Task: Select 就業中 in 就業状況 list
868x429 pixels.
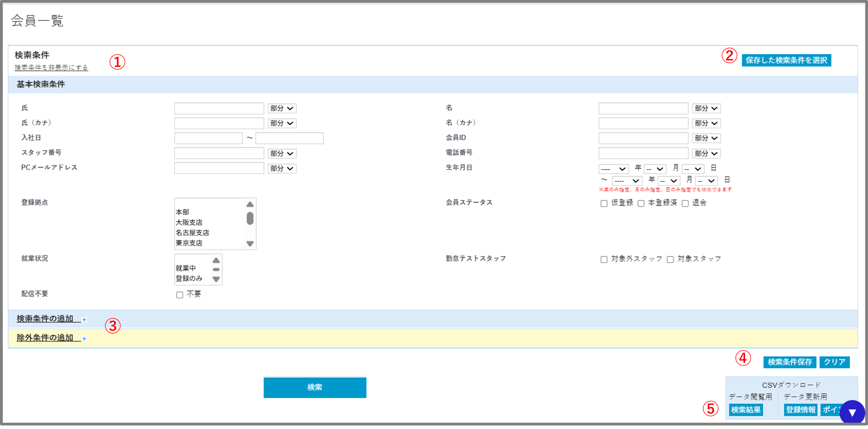Action: pos(185,268)
